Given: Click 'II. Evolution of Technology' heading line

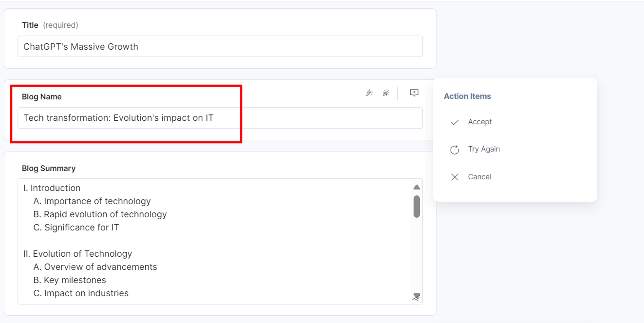Looking at the screenshot, I should [78, 254].
